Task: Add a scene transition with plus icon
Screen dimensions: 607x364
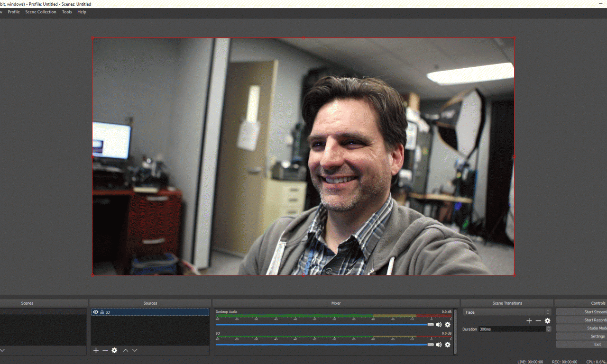Action: point(529,321)
